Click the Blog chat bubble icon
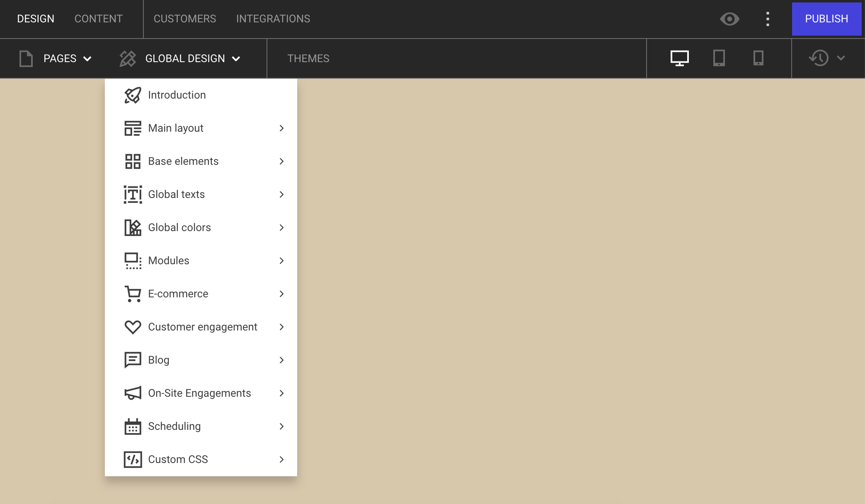 [133, 360]
